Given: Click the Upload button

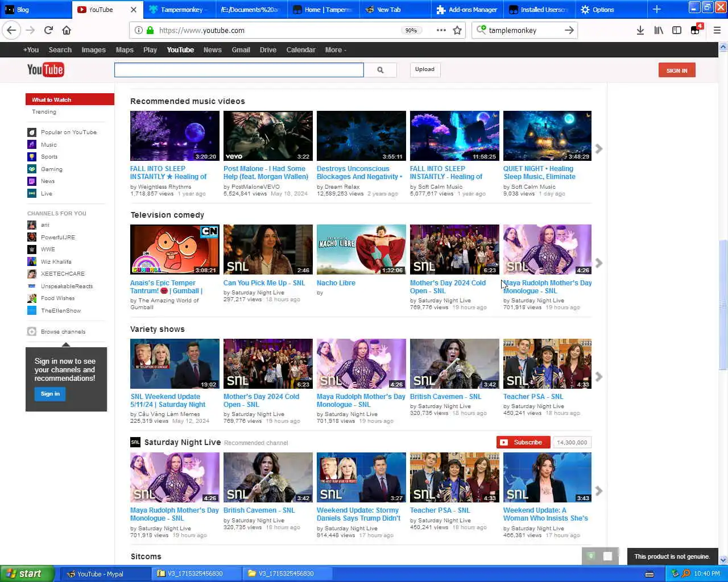Looking at the screenshot, I should 425,69.
